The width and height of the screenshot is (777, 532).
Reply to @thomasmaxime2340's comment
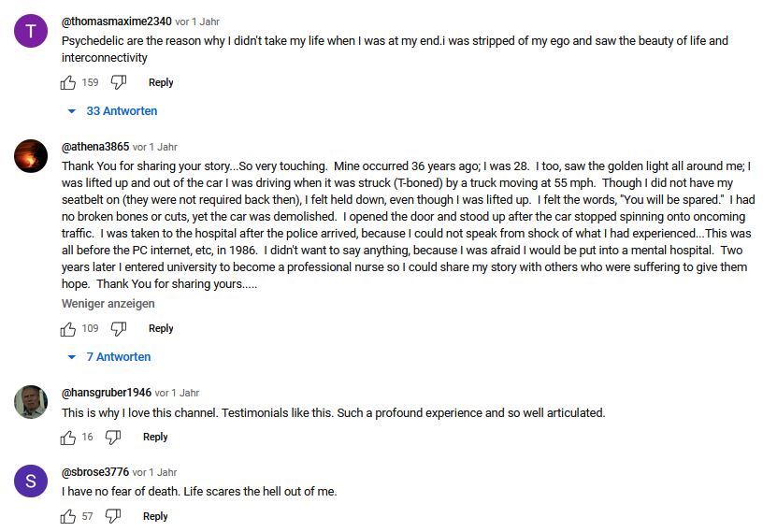pyautogui.click(x=161, y=82)
